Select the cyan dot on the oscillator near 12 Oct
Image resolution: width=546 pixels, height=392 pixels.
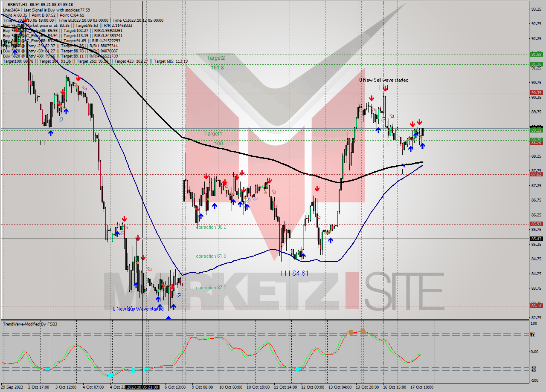point(299,369)
